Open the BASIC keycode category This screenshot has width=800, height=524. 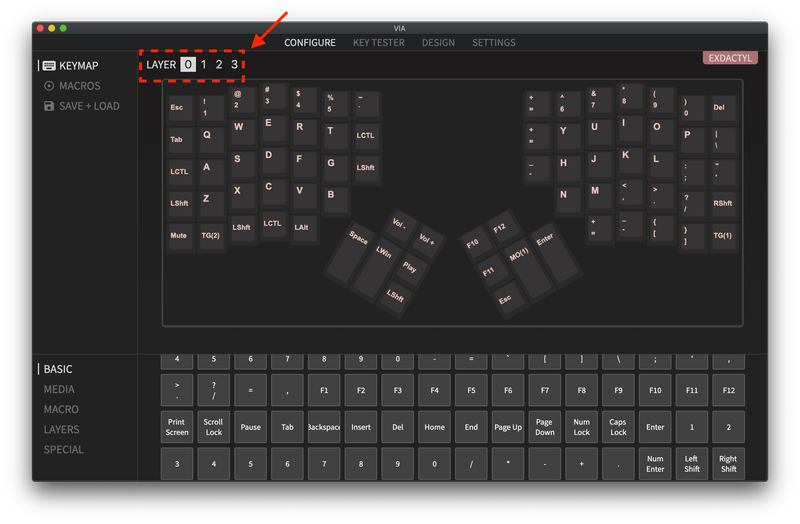(x=58, y=369)
